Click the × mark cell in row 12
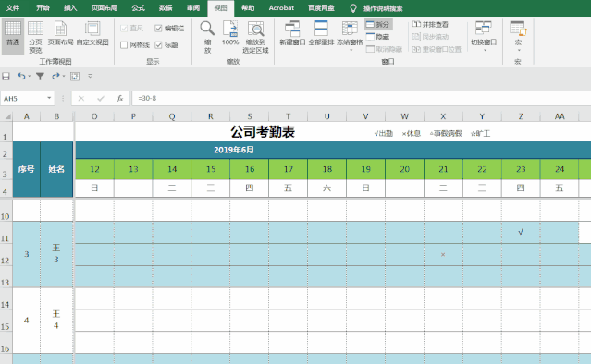This screenshot has width=591, height=364. [x=443, y=254]
